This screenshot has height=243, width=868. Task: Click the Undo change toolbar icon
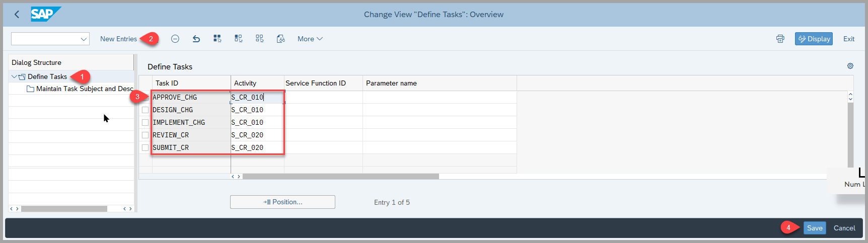point(196,39)
